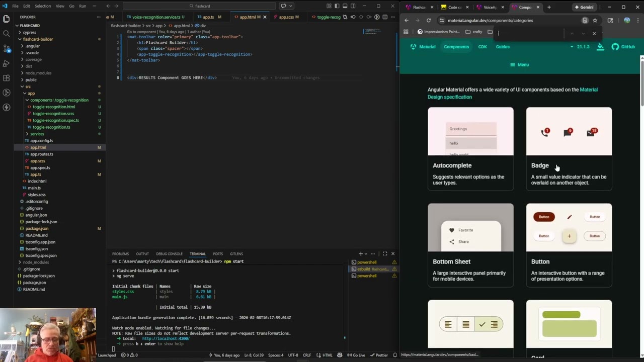The width and height of the screenshot is (644, 362).
Task: Click the Chrome back navigation arrow
Action: click(407, 21)
